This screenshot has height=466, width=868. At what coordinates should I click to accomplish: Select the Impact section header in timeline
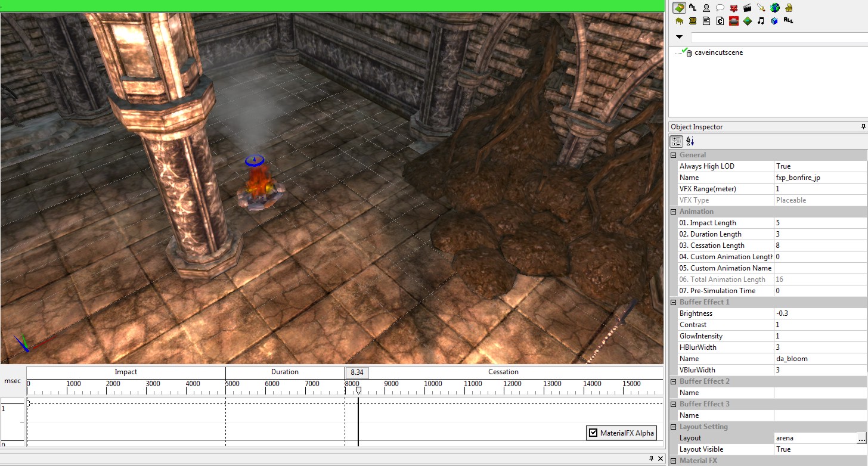coord(126,372)
